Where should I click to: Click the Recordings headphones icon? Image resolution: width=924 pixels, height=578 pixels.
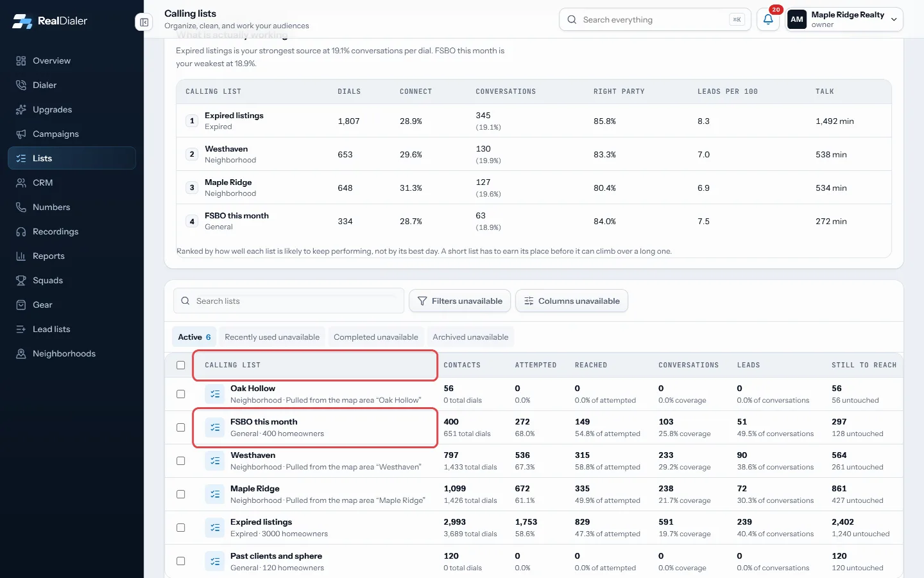tap(21, 232)
